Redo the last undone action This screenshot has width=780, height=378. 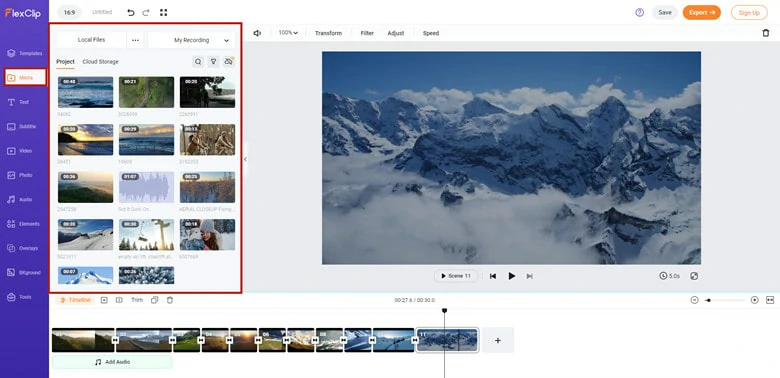(x=147, y=12)
